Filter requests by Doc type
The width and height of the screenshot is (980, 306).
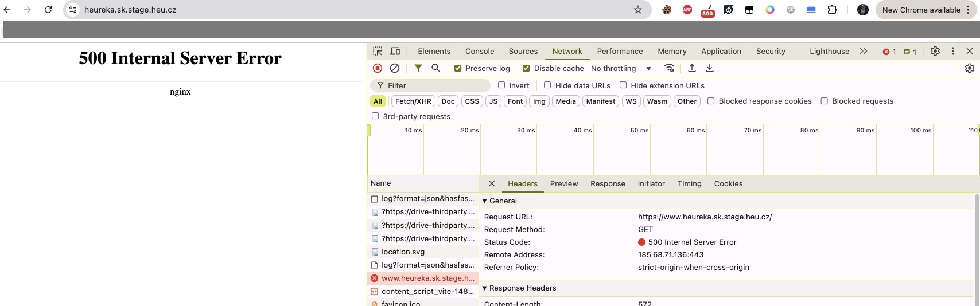coord(448,101)
